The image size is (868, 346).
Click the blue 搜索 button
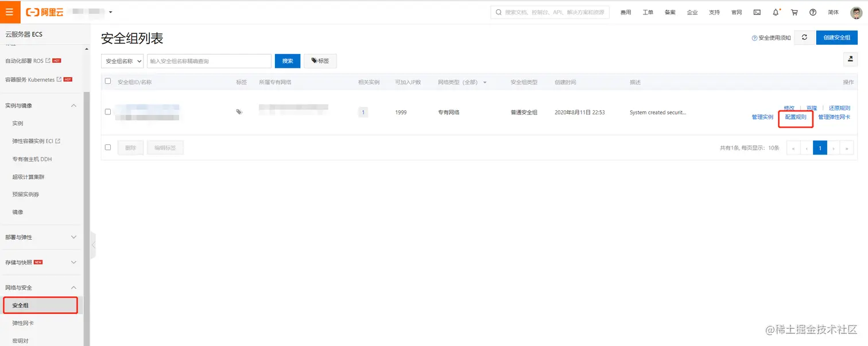pos(288,61)
